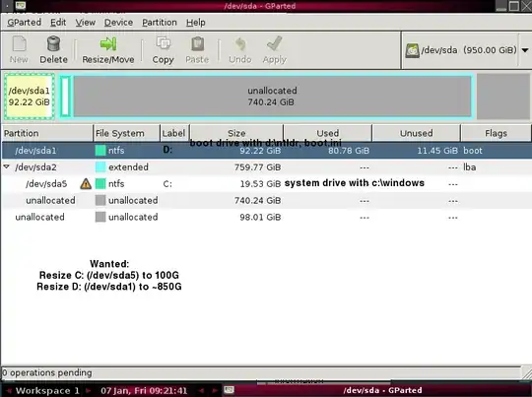532x397 pixels.
Task: Sort by the File System column header
Action: click(126, 133)
